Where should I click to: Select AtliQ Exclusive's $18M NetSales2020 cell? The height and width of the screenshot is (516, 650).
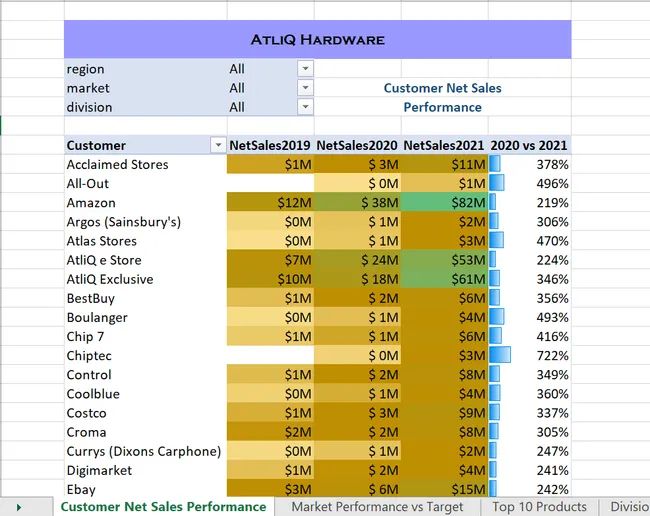357,279
